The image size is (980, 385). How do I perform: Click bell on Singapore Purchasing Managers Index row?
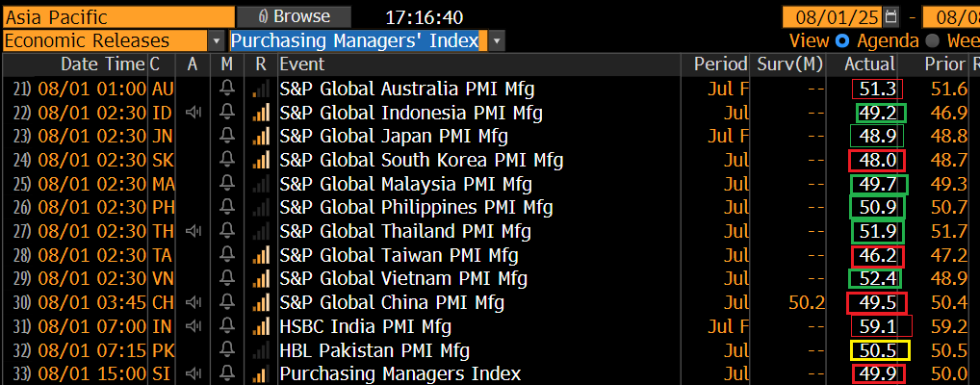(x=227, y=373)
